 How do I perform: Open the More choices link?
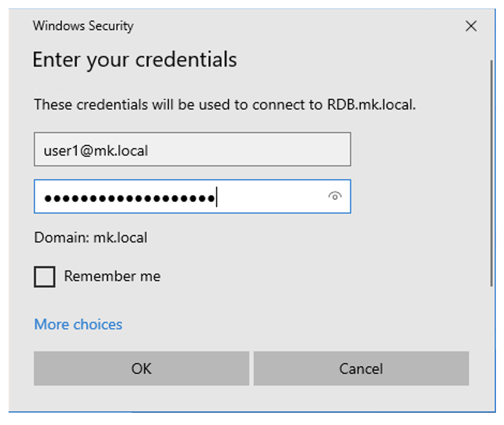78,324
